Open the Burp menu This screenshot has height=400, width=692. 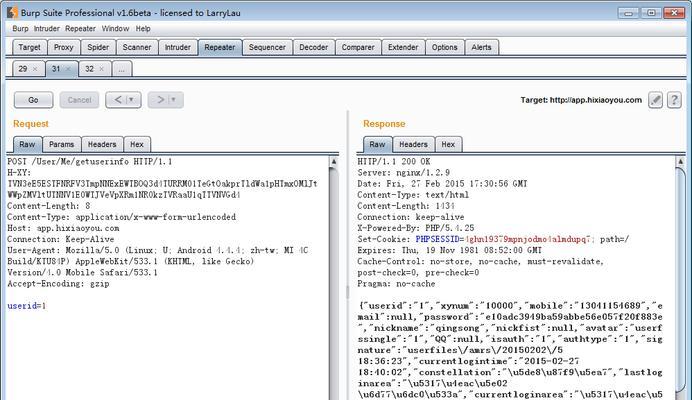tap(20, 29)
